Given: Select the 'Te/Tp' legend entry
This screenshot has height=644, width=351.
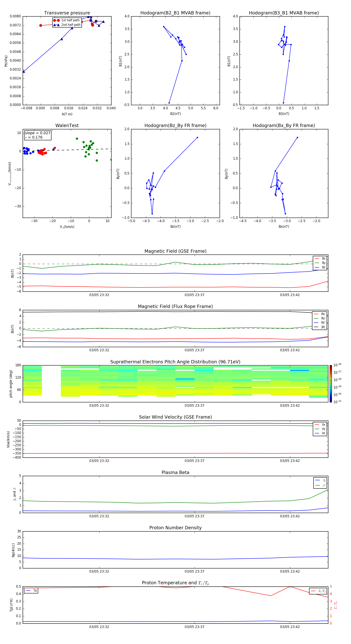Looking at the screenshot, I should (318, 591).
